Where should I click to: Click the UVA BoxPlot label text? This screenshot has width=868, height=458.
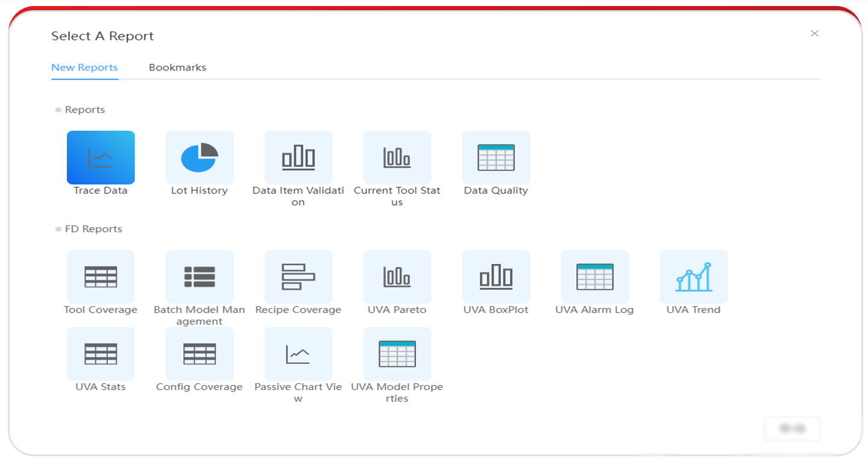pyautogui.click(x=496, y=310)
